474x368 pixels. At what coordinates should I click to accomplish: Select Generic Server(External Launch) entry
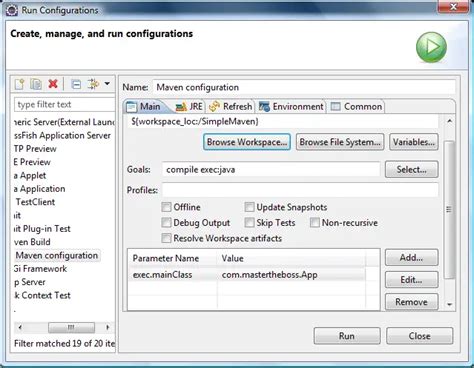pos(64,122)
